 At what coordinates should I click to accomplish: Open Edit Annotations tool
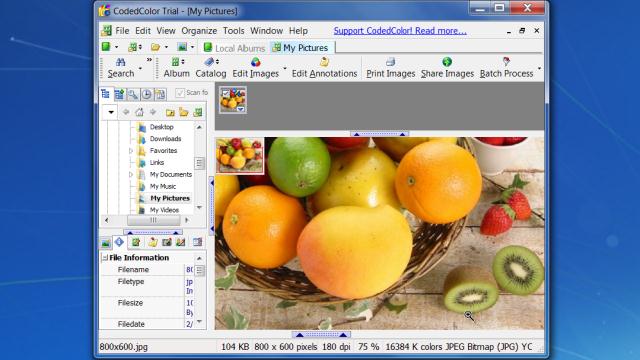(x=324, y=68)
